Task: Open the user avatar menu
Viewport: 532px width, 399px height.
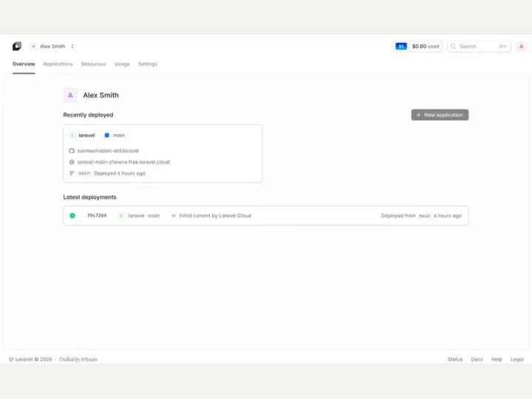Action: [x=522, y=47]
